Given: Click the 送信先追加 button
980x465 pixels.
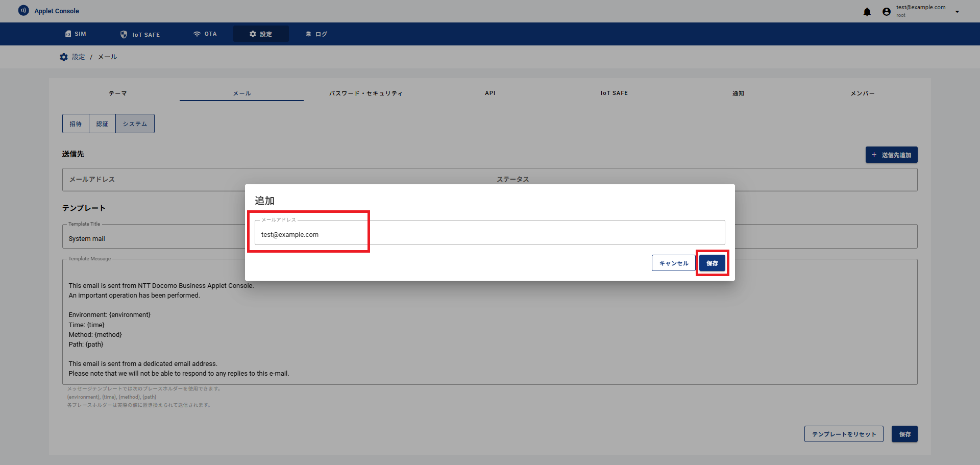Looking at the screenshot, I should click(891, 155).
